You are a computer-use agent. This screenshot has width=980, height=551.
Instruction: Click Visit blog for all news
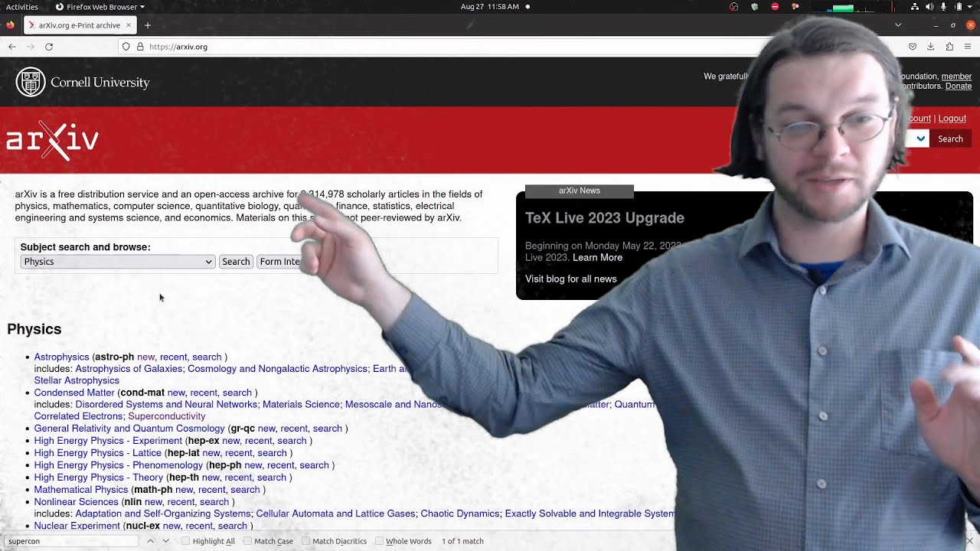(570, 279)
